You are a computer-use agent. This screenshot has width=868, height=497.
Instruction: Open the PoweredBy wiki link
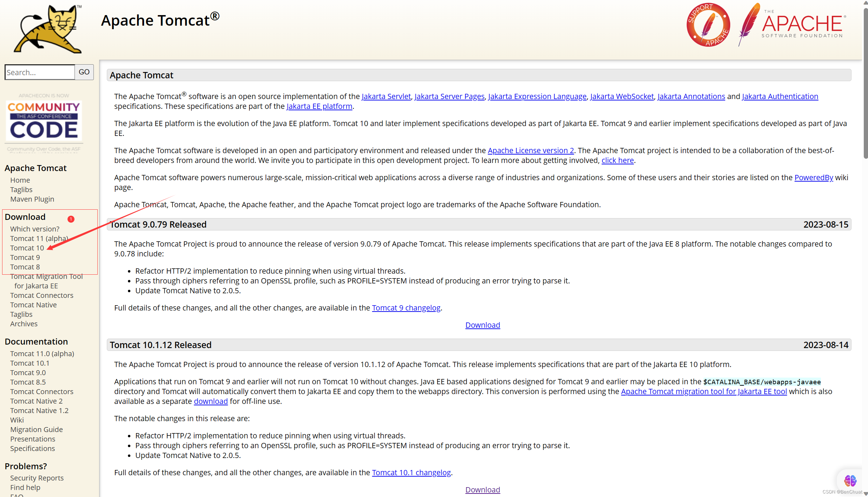tap(814, 177)
